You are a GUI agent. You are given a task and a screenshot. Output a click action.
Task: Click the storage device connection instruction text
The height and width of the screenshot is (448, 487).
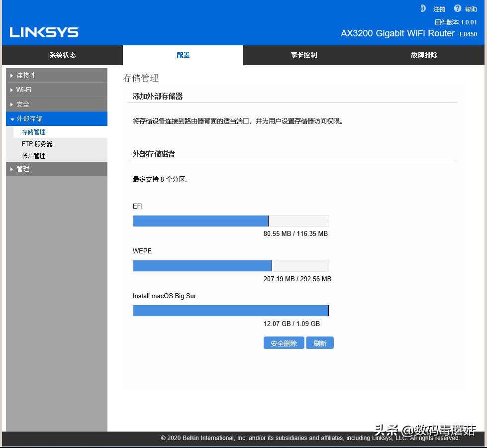tap(238, 121)
